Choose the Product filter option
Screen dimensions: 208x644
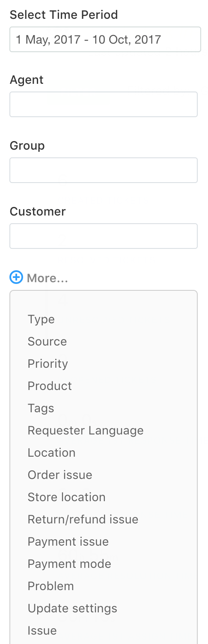[50, 386]
